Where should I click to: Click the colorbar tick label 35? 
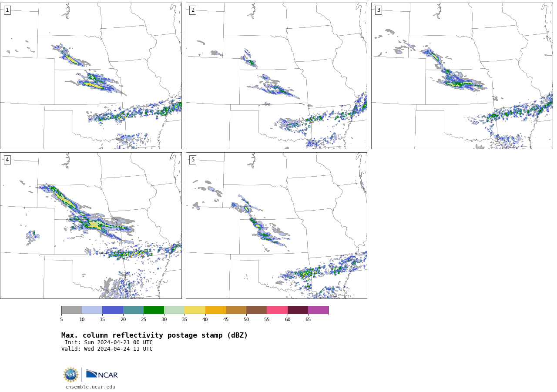(185, 319)
